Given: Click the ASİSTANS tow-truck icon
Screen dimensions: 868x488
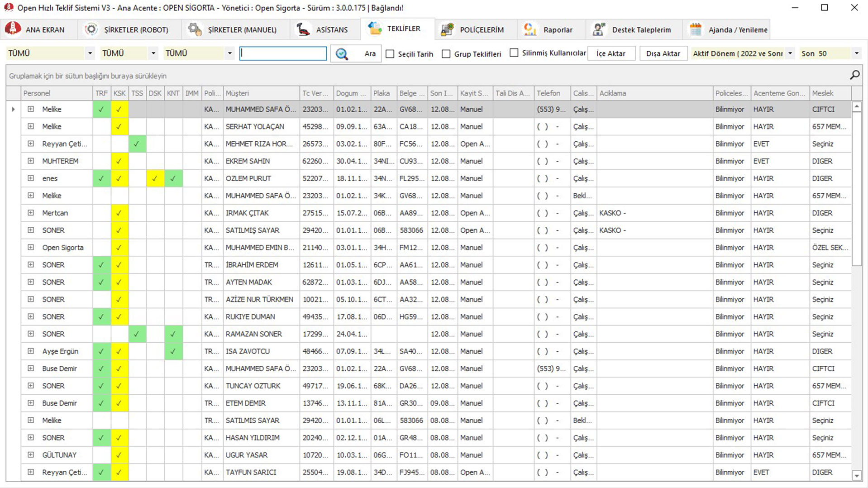Looking at the screenshot, I should (x=303, y=29).
